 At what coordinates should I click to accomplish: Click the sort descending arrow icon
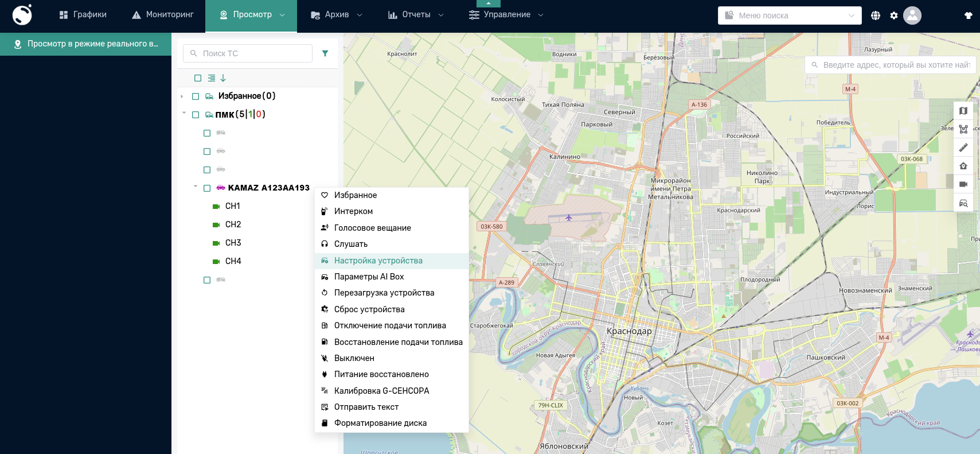[223, 78]
